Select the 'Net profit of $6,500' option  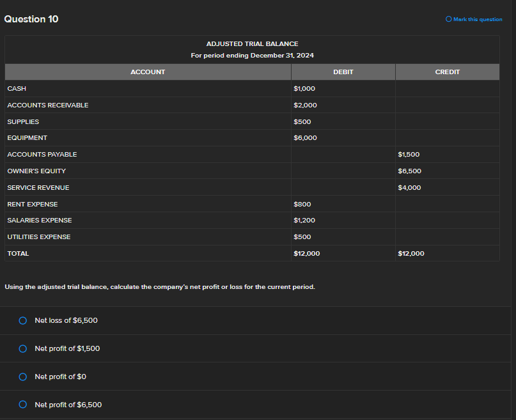click(x=23, y=405)
